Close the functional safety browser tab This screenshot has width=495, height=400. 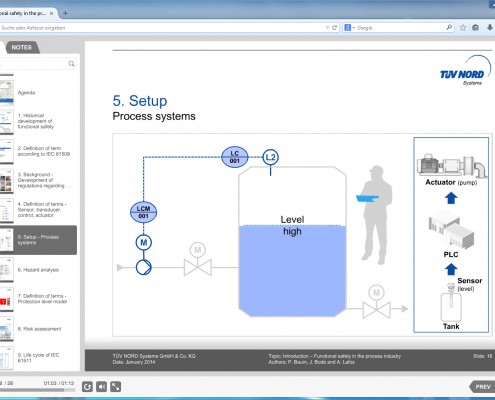51,13
